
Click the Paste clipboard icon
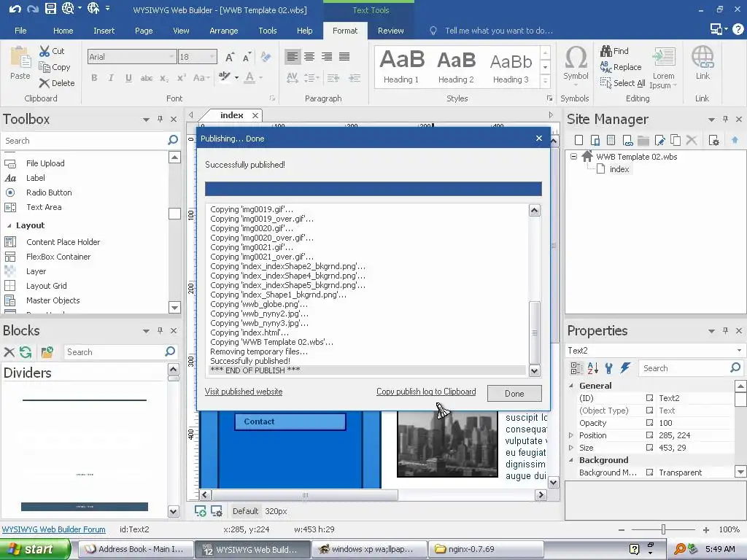20,58
